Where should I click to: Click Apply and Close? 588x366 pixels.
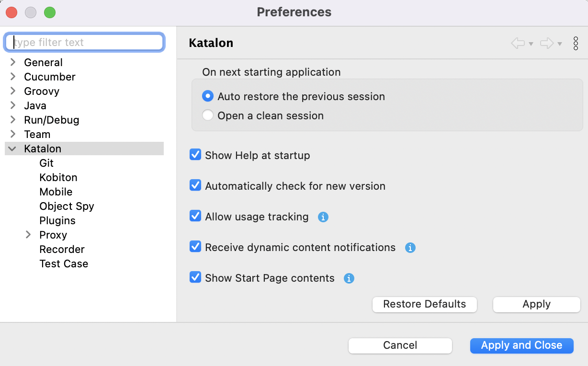(521, 345)
